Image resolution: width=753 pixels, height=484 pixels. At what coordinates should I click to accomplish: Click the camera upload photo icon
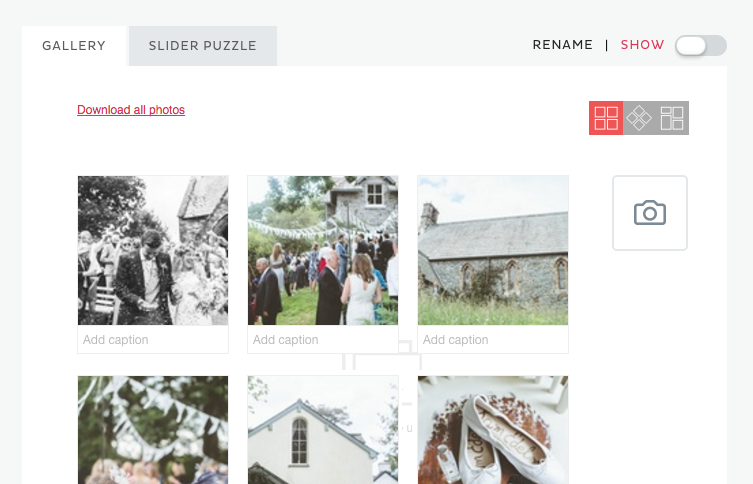pyautogui.click(x=650, y=213)
